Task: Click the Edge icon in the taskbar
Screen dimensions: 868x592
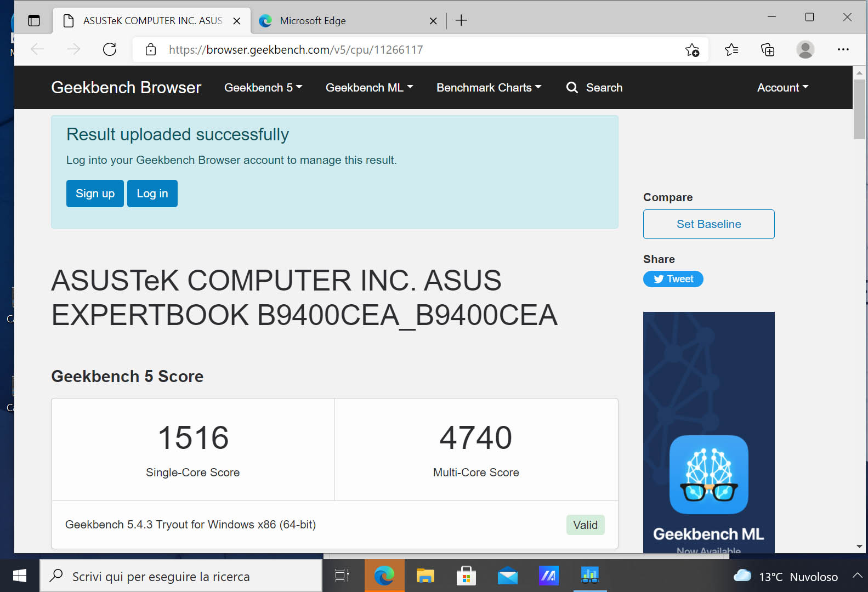Action: [x=384, y=576]
